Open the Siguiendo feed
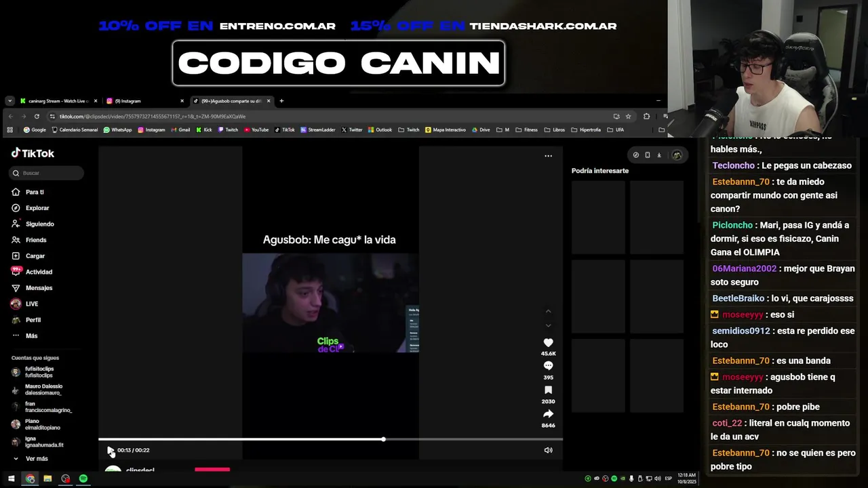The height and width of the screenshot is (488, 868). [33, 224]
